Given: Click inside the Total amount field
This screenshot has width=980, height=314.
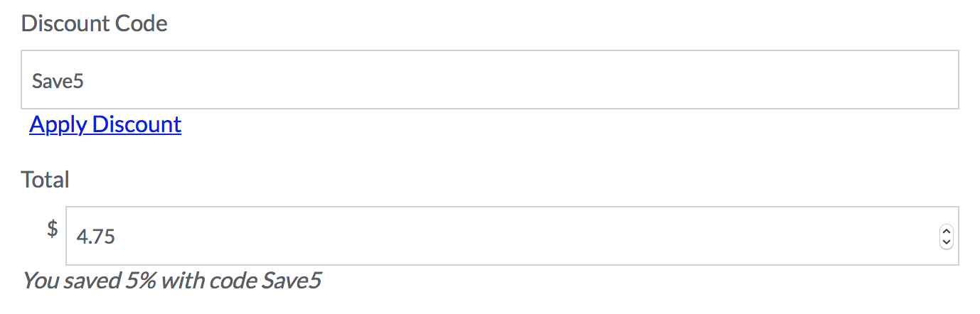Looking at the screenshot, I should point(498,236).
